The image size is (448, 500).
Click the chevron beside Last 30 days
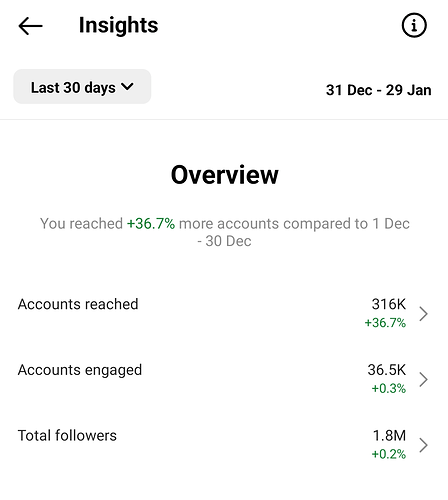pyautogui.click(x=127, y=87)
